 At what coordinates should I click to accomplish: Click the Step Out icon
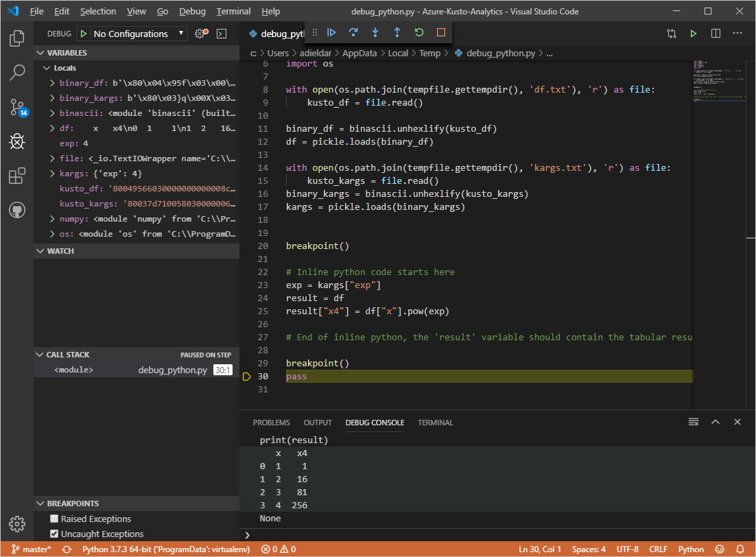pyautogui.click(x=397, y=32)
